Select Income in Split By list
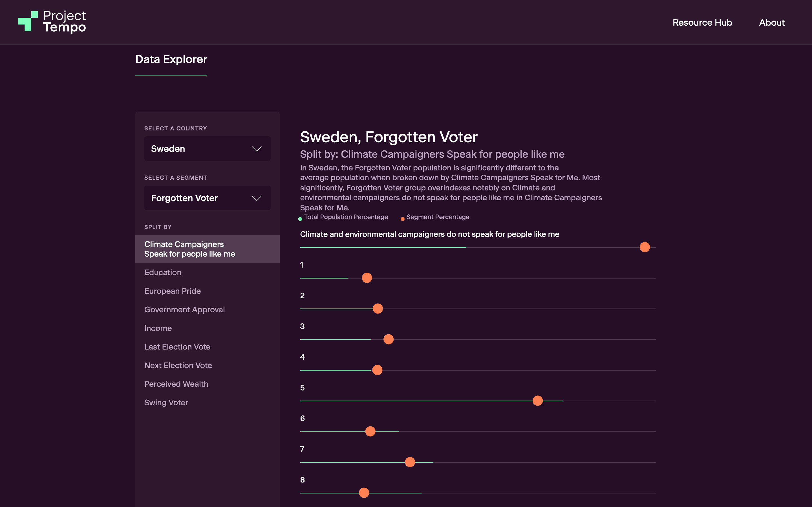Image resolution: width=812 pixels, height=507 pixels. click(x=158, y=328)
